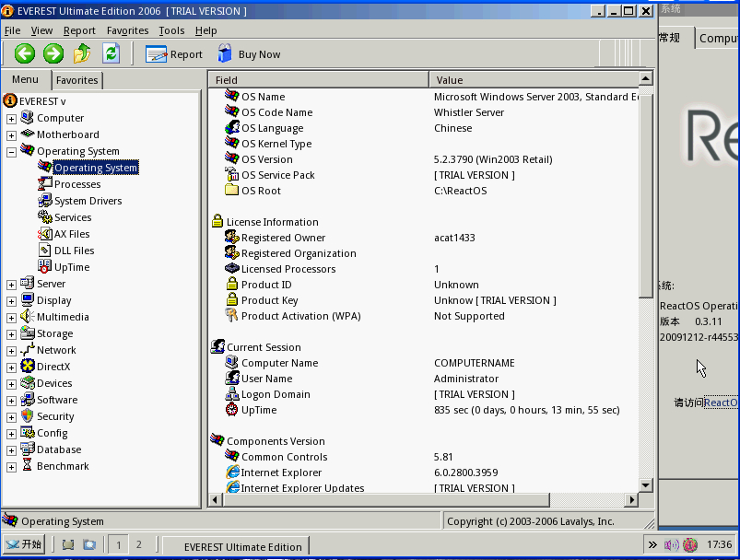Click the scroll right arrow of the horizontal scrollbar
740x560 pixels.
(x=631, y=499)
